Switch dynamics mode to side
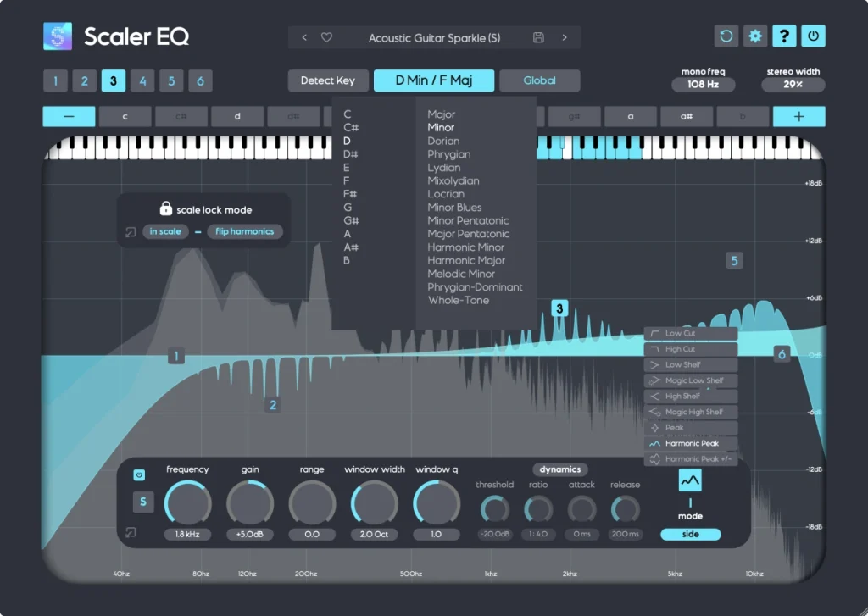Screen dimensions: 868x616 [689, 534]
